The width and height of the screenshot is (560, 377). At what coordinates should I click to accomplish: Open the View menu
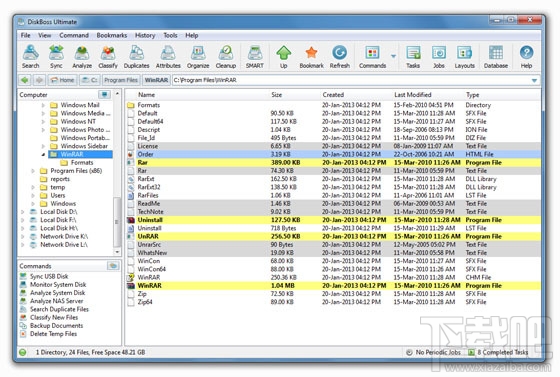(45, 35)
